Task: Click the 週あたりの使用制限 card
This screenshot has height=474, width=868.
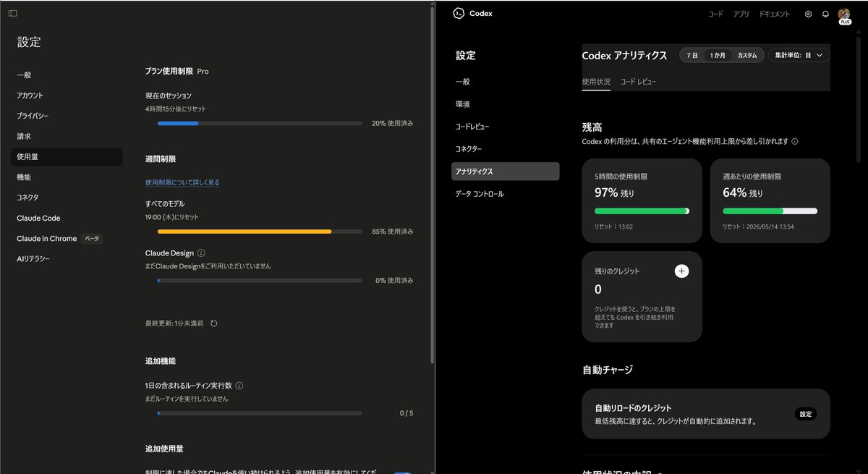Action: coord(770,200)
